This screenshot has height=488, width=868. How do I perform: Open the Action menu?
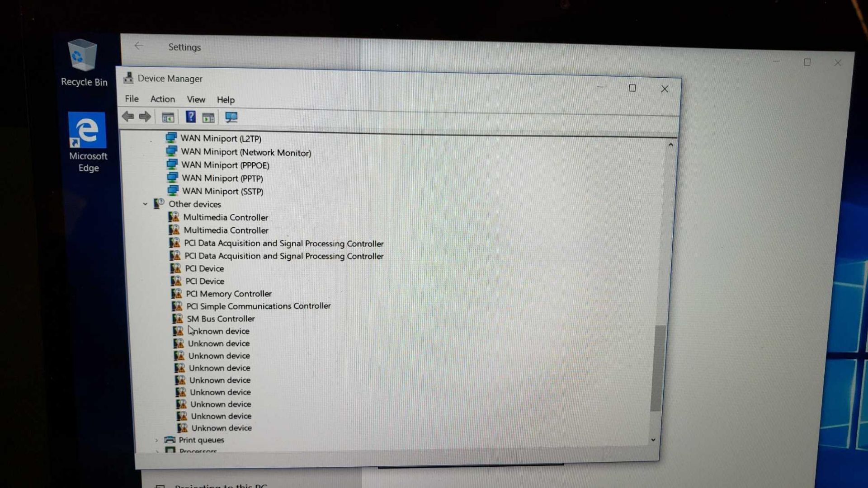point(161,99)
